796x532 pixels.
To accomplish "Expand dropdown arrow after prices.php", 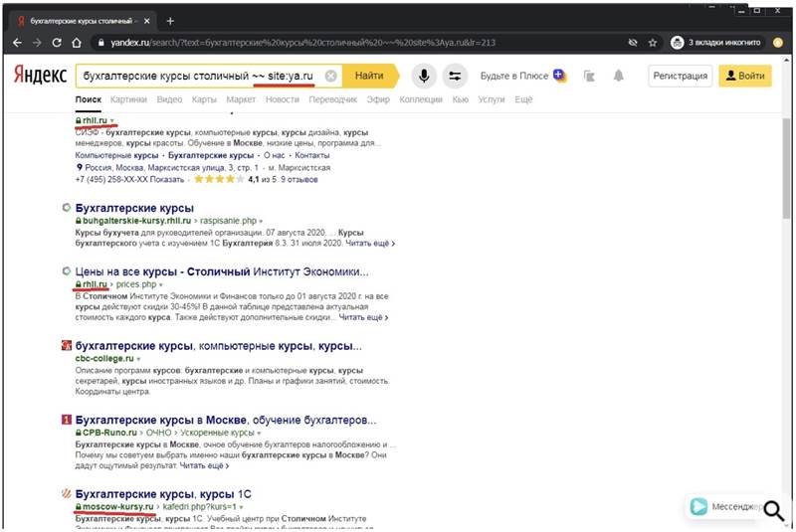I will pos(160,284).
